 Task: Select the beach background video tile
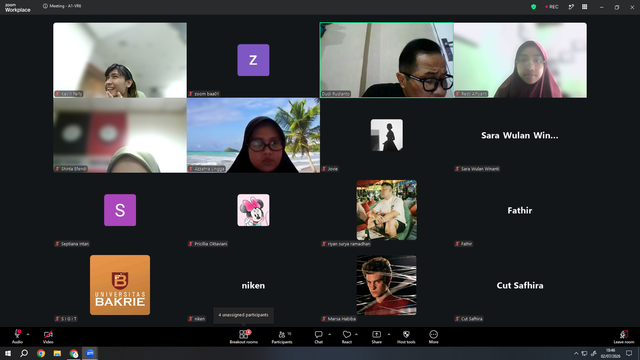[253, 135]
